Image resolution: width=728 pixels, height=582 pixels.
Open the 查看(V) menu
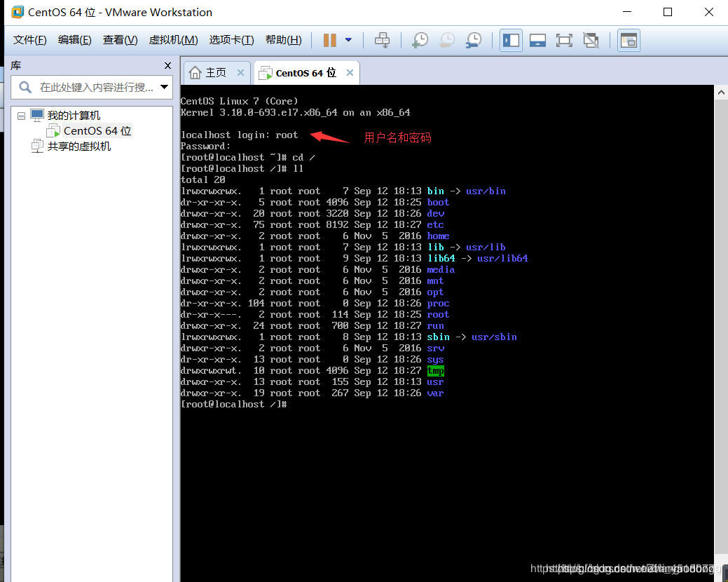(121, 41)
